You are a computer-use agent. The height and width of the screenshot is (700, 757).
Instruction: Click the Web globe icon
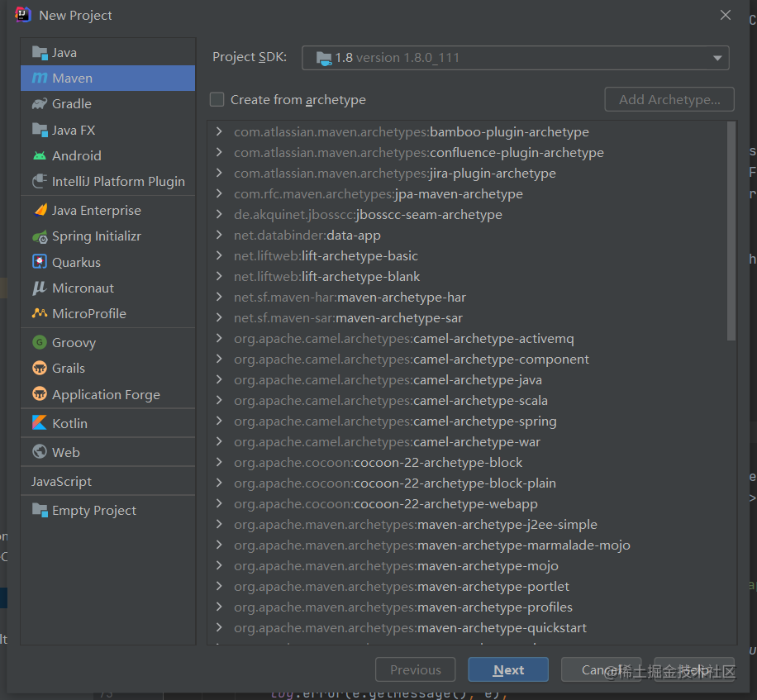pos(40,452)
